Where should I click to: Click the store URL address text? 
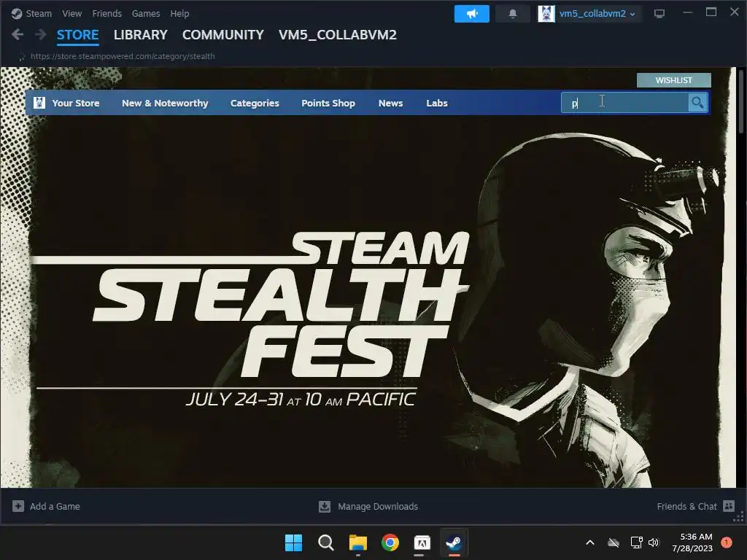(x=123, y=56)
